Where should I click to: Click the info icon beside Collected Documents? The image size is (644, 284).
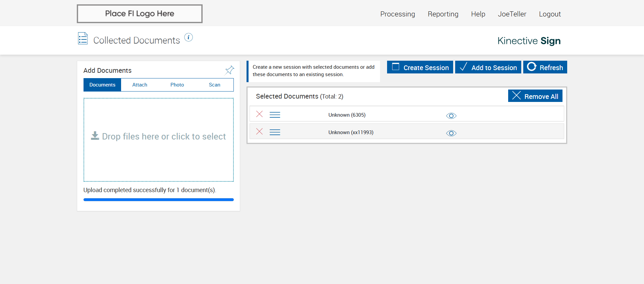click(189, 37)
